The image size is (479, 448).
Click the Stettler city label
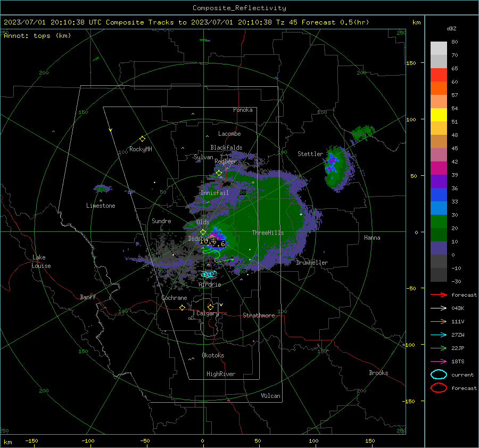[x=310, y=154]
